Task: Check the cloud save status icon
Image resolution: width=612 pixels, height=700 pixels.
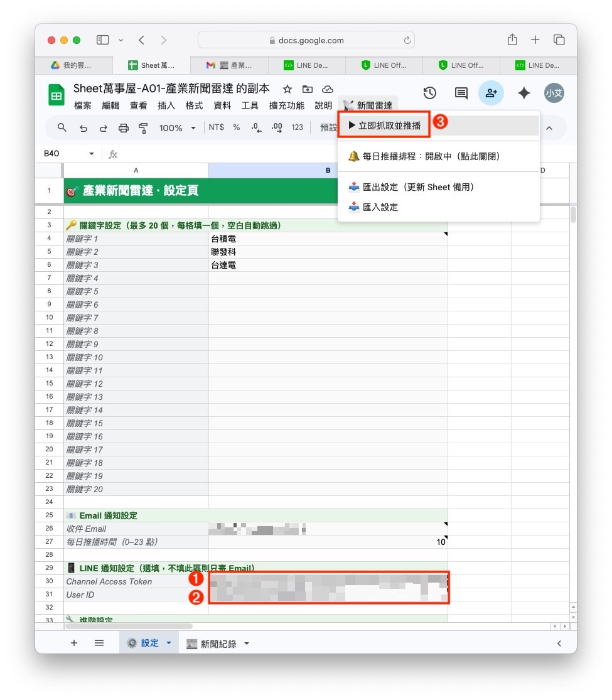Action: click(x=328, y=89)
